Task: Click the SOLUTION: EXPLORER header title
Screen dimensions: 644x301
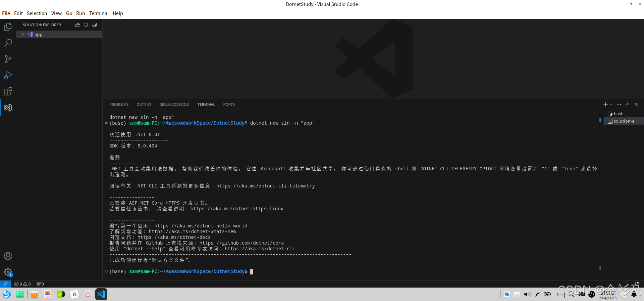Action: tap(42, 25)
